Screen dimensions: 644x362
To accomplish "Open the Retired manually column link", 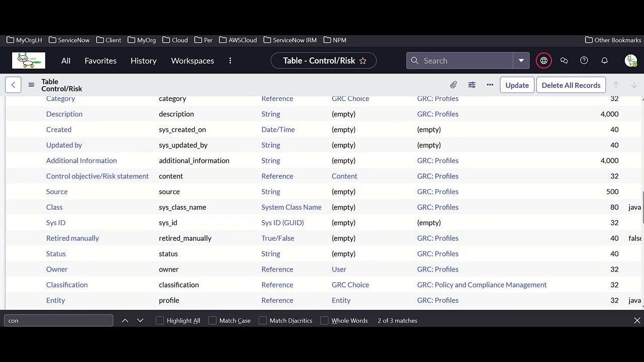I will point(72,238).
